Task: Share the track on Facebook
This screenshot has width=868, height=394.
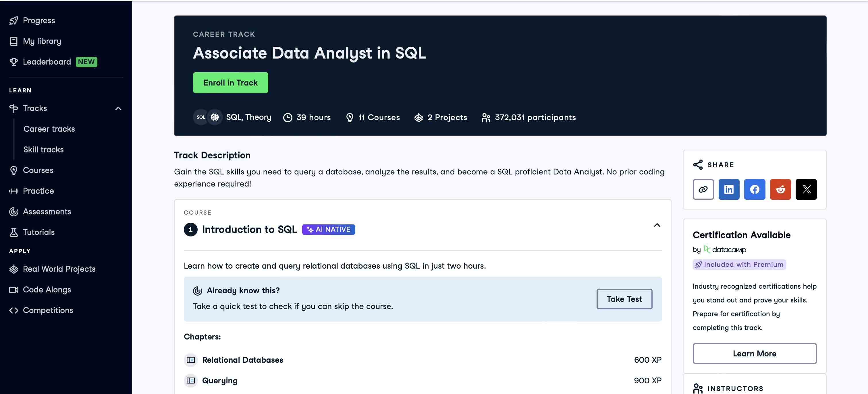Action: [755, 189]
